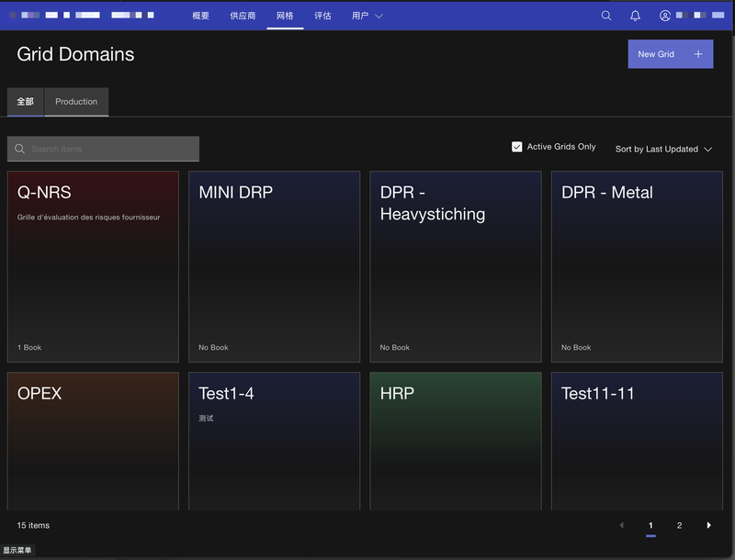Screen dimensions: 735x560
Task: Open the notifications bell
Action: 635,16
